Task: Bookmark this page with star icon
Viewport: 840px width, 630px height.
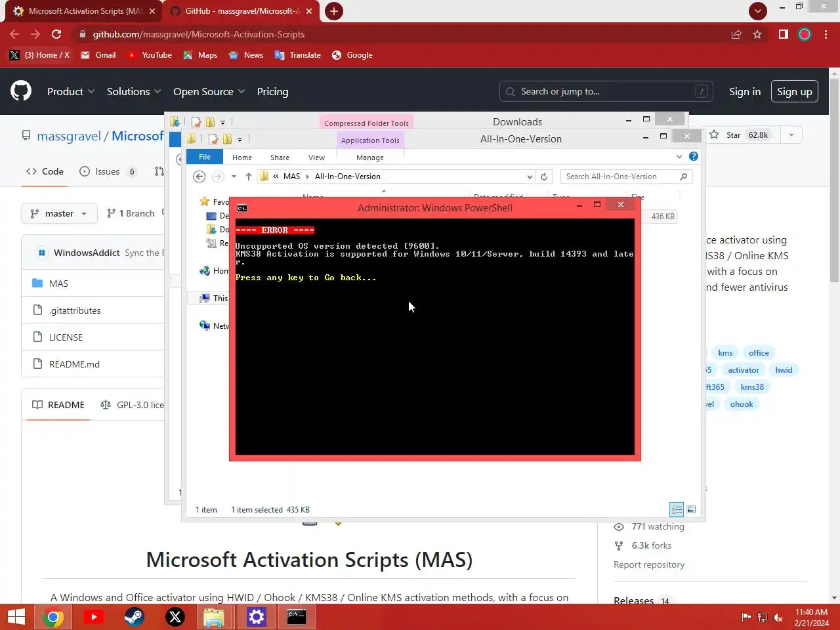Action: tap(757, 34)
